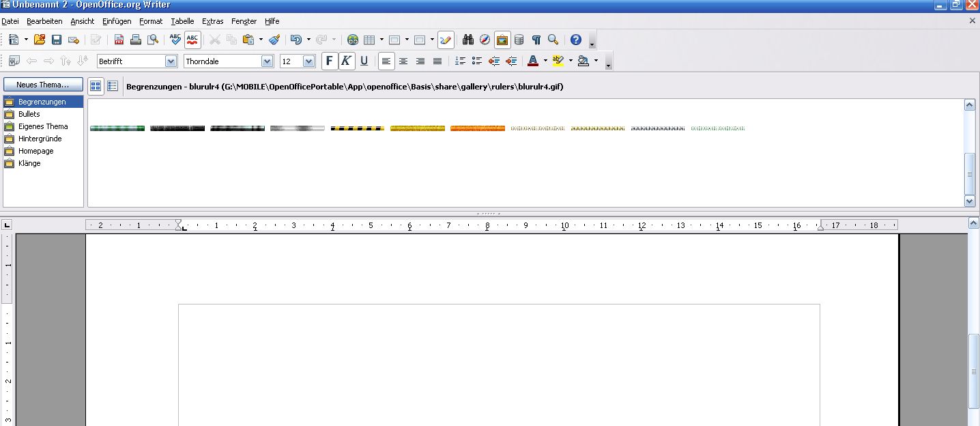Click the Navigator compass icon
The image size is (980, 426).
(x=485, y=40)
